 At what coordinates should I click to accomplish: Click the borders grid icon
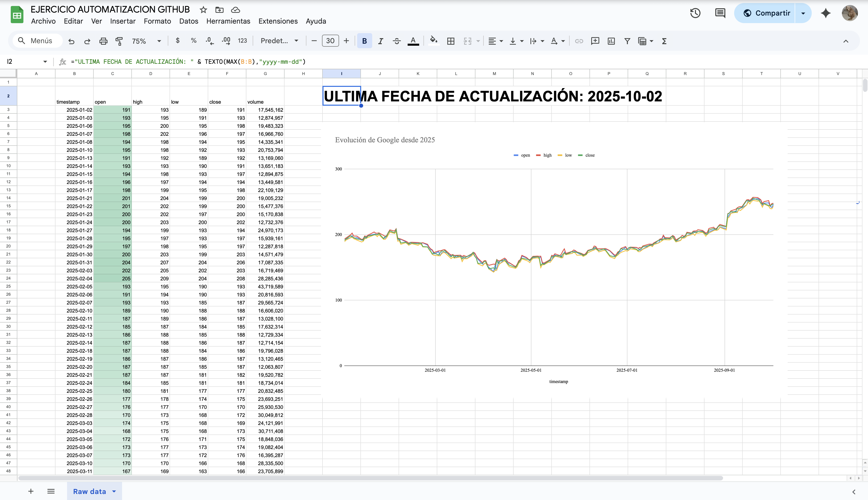(451, 41)
